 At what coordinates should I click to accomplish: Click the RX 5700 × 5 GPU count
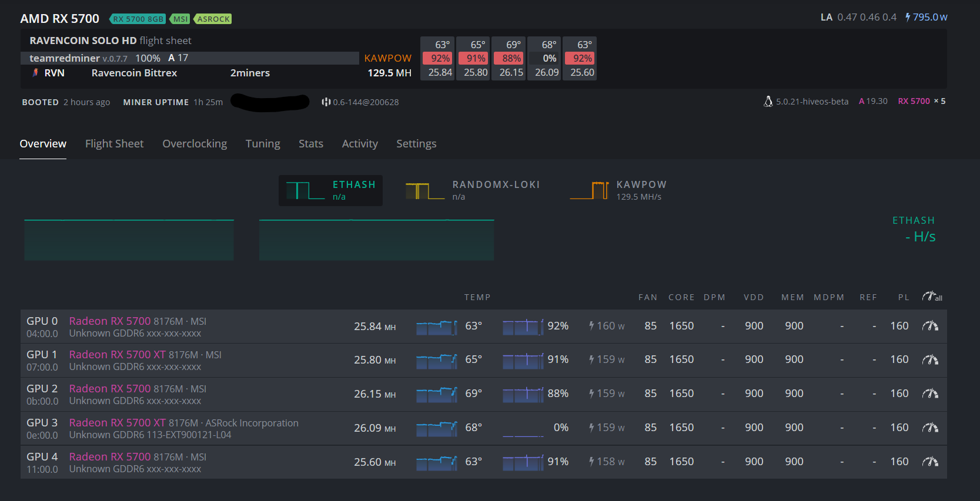(x=922, y=101)
